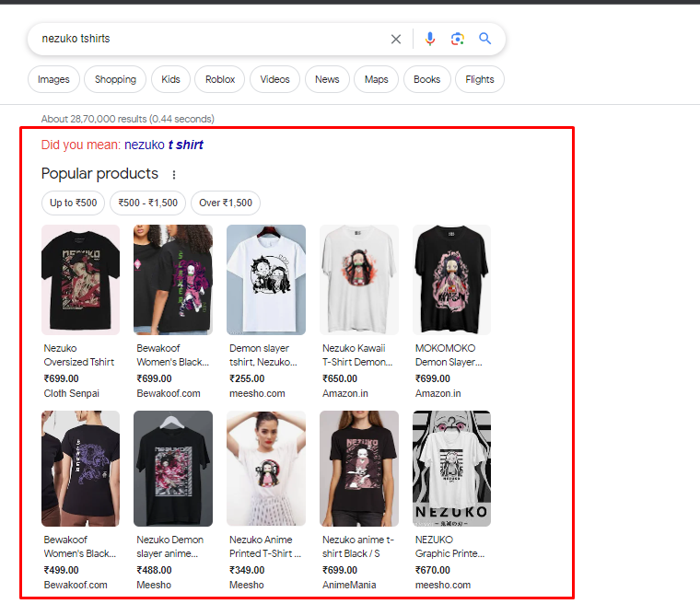Image resolution: width=700 pixels, height=604 pixels.
Task: Click the ₹650.00 price
Action: [x=340, y=378]
